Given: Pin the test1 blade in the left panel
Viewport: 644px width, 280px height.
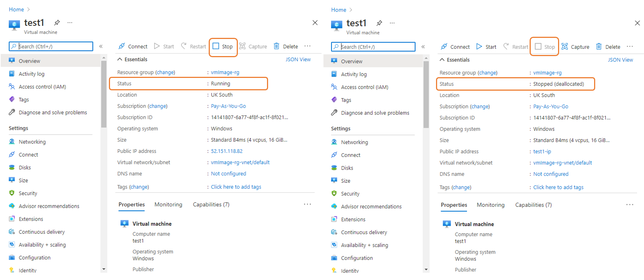Looking at the screenshot, I should point(57,23).
